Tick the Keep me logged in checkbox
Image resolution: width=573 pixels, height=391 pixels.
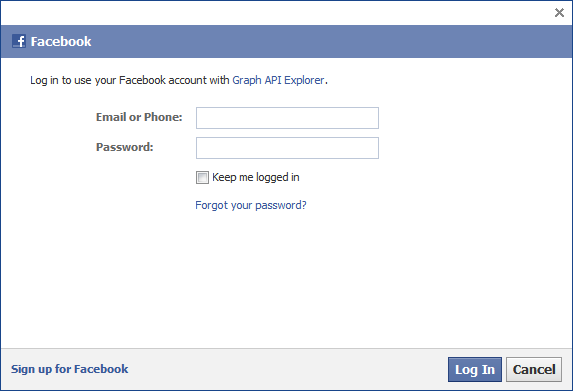pos(202,178)
